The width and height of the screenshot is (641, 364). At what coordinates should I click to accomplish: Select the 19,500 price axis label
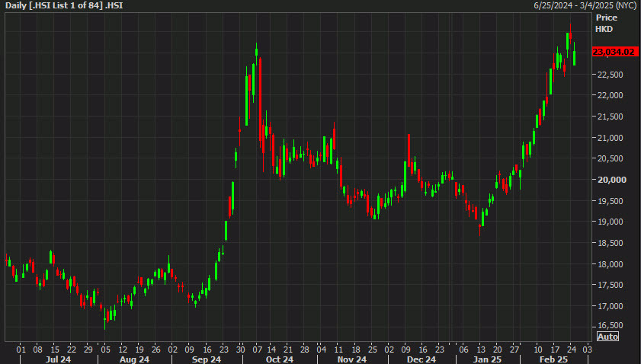coord(610,201)
